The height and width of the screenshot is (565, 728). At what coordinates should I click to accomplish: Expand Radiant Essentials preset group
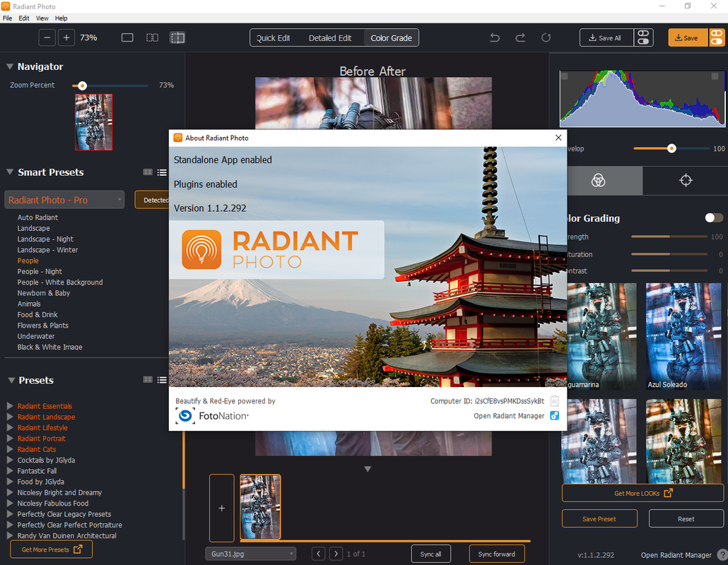(x=10, y=406)
